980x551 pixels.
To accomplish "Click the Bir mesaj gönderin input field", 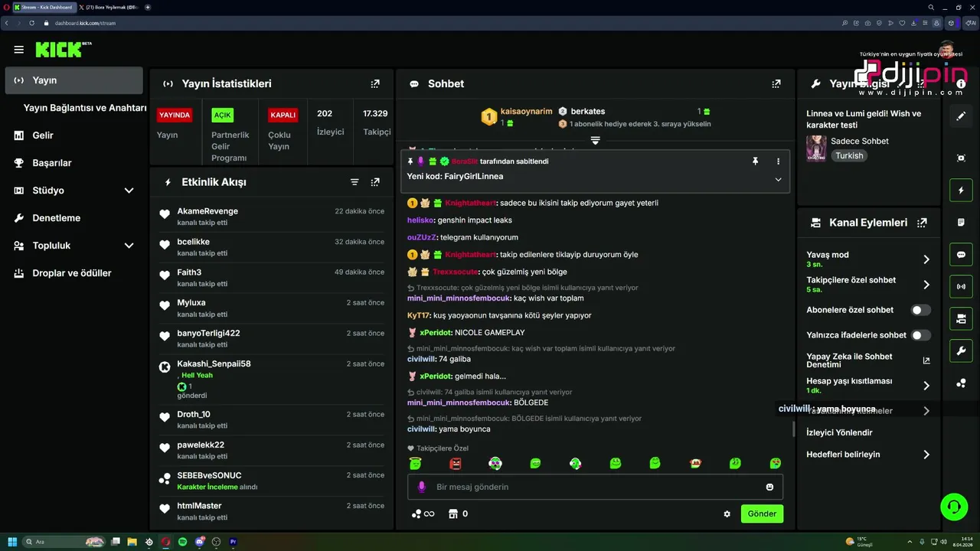I will (595, 487).
